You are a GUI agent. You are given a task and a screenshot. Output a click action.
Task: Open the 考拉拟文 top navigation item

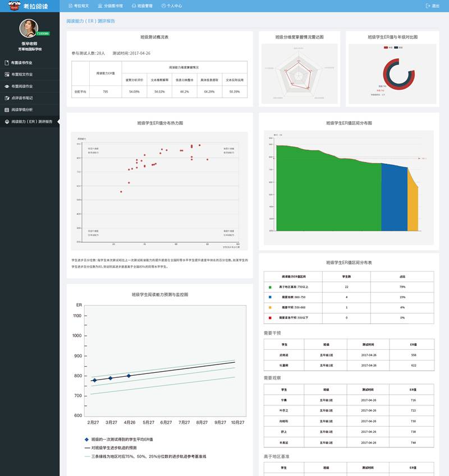pos(79,6)
